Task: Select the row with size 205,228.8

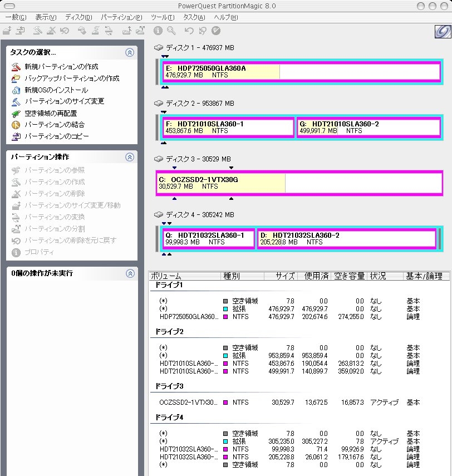Action: coord(290,457)
